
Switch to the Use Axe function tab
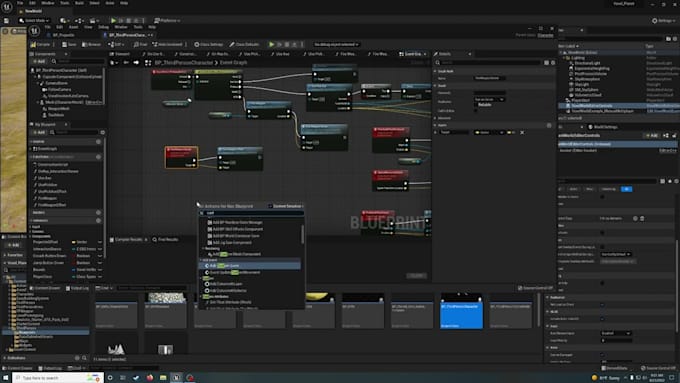pos(280,54)
